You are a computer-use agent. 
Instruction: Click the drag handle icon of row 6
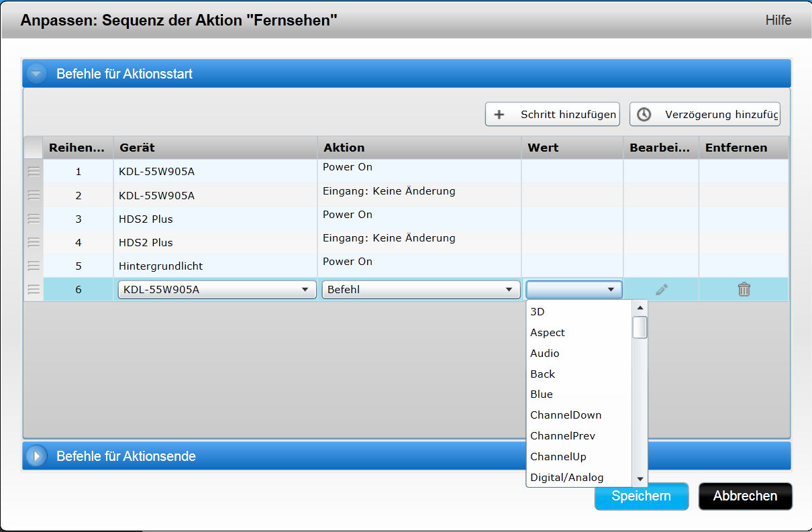[34, 290]
